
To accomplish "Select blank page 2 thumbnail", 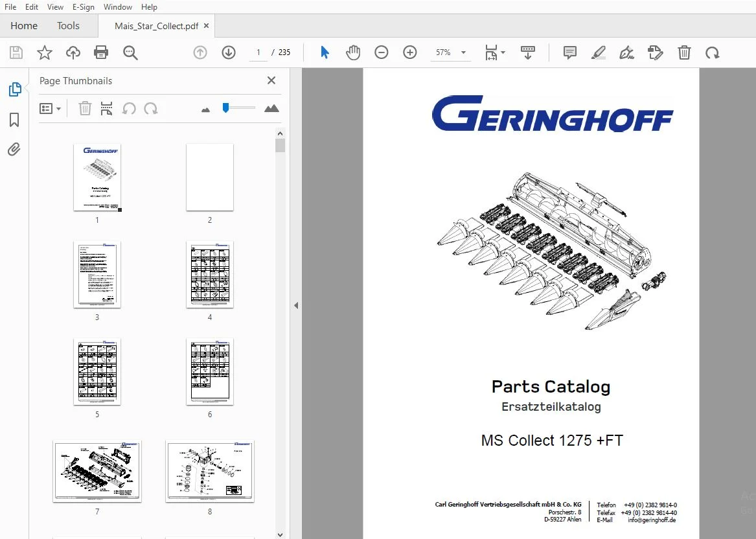I will pos(210,177).
